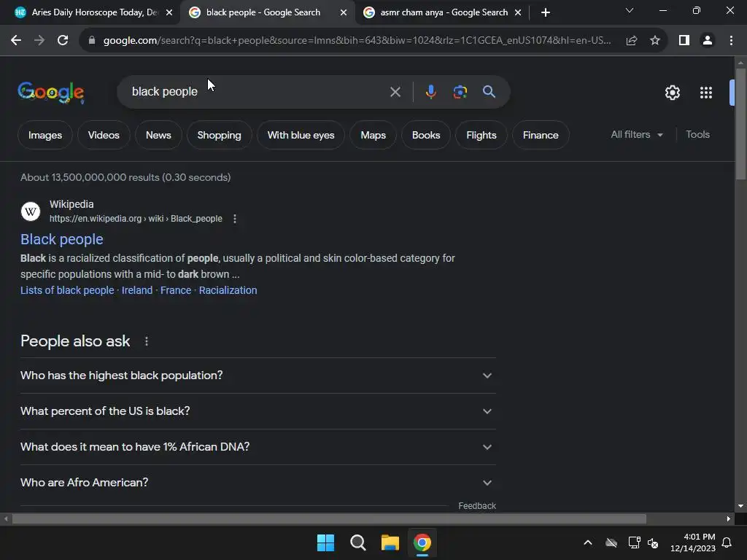
Task: Go forward in browser history
Action: click(x=39, y=41)
